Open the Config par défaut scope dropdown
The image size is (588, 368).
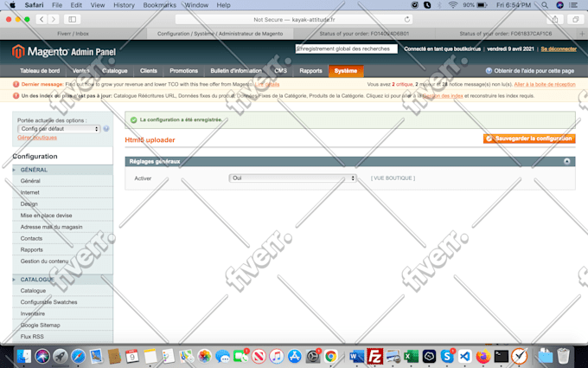pos(59,129)
